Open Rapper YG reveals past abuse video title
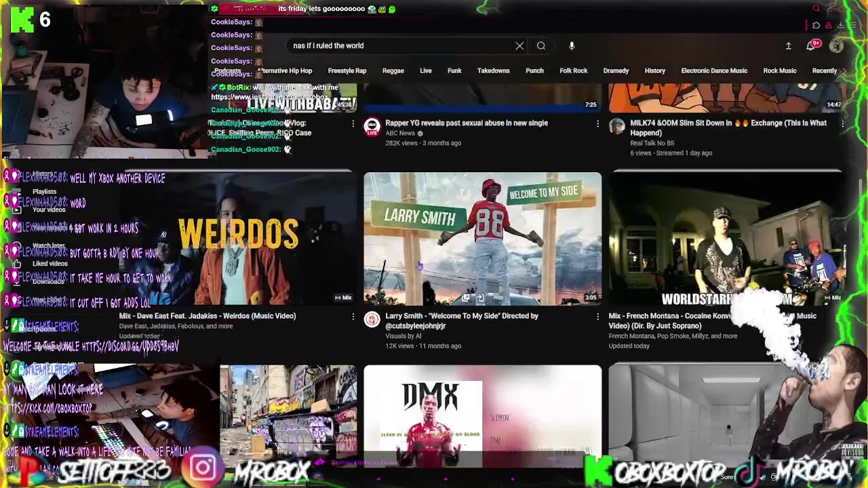This screenshot has height=488, width=868. [467, 123]
